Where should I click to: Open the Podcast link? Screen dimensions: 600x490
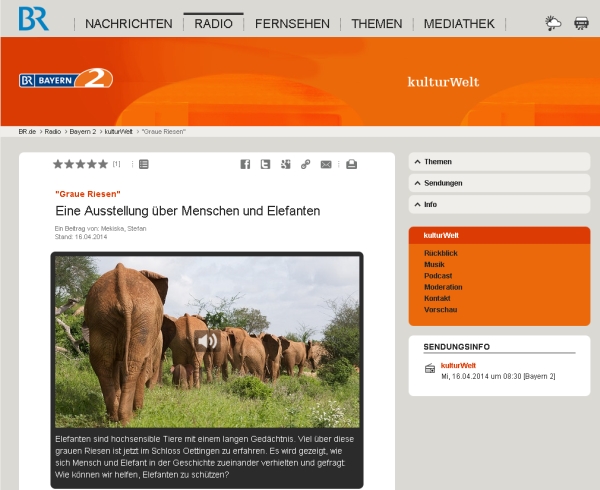tap(438, 276)
